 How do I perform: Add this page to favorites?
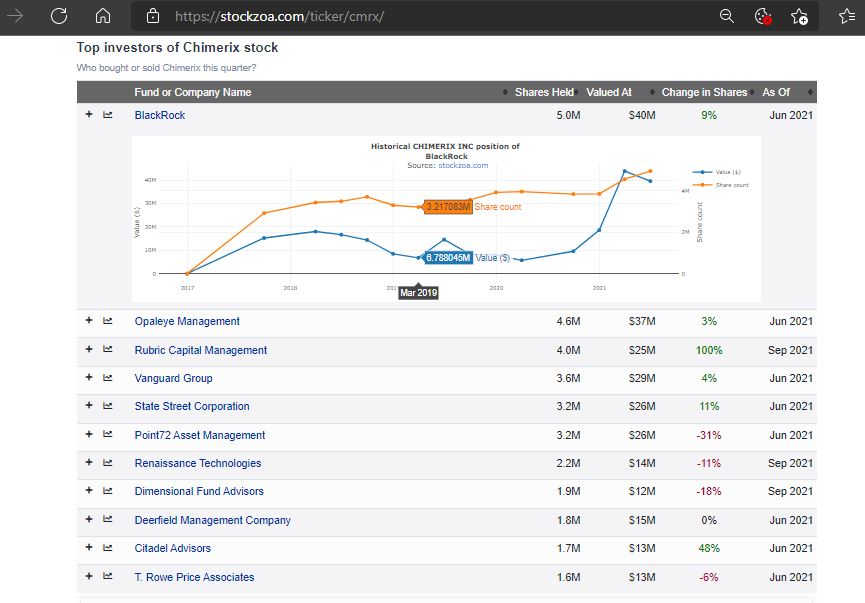click(799, 17)
